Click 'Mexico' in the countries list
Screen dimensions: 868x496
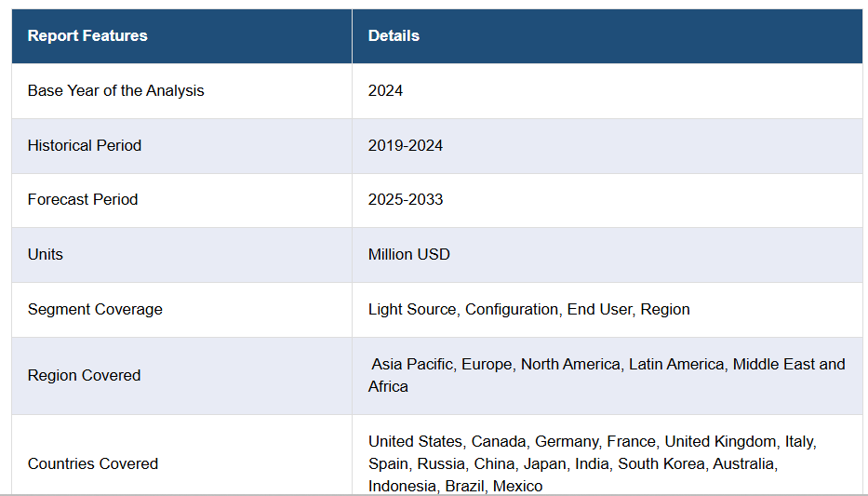(x=517, y=487)
